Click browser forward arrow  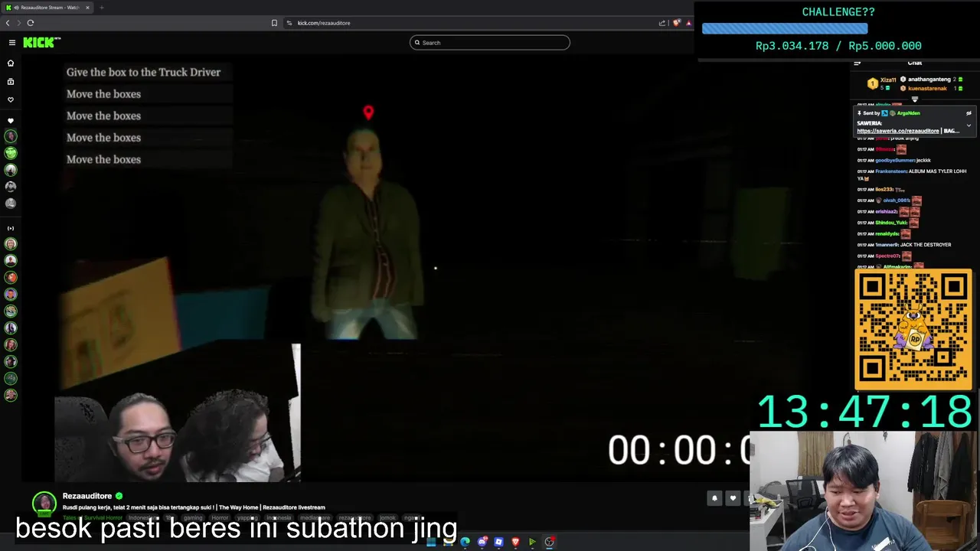[x=18, y=23]
